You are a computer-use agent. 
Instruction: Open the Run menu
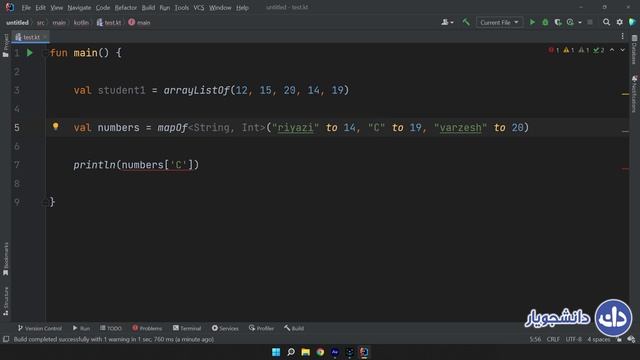164,8
